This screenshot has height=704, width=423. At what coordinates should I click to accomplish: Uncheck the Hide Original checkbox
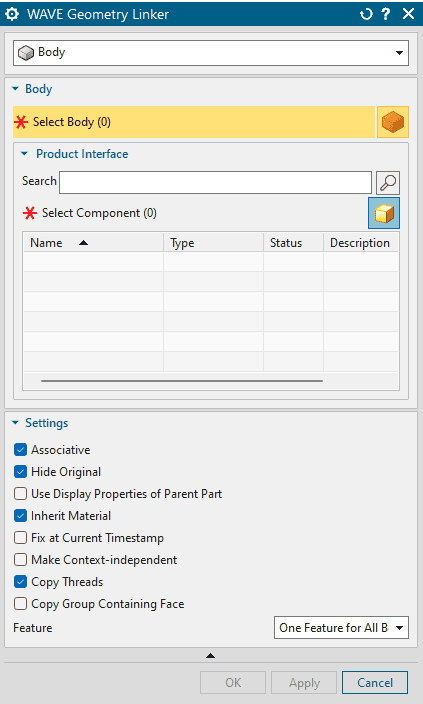pos(20,472)
